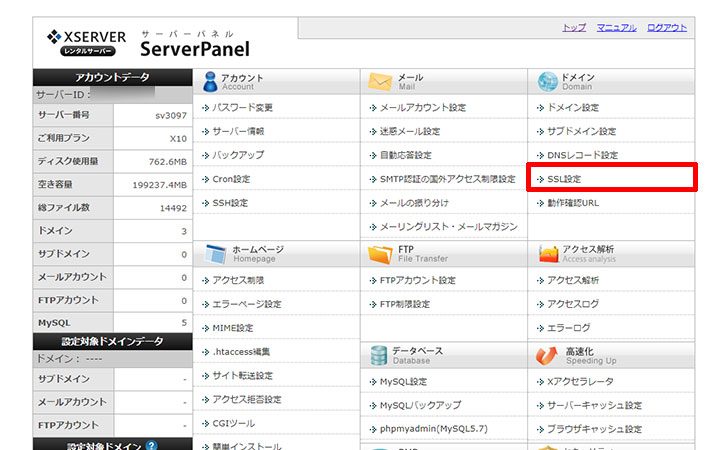Open エラーログ
Screen dimensions: 728x450
(x=569, y=328)
